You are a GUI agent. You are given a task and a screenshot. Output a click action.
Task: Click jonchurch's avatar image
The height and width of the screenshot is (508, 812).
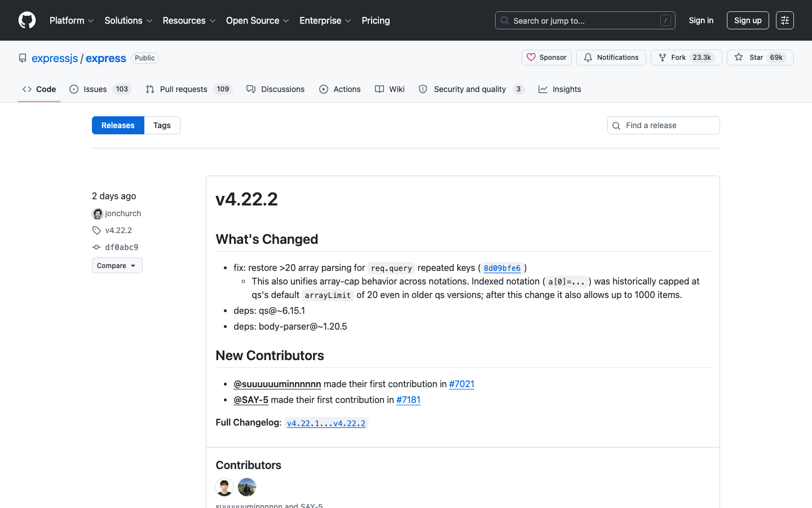(x=98, y=213)
